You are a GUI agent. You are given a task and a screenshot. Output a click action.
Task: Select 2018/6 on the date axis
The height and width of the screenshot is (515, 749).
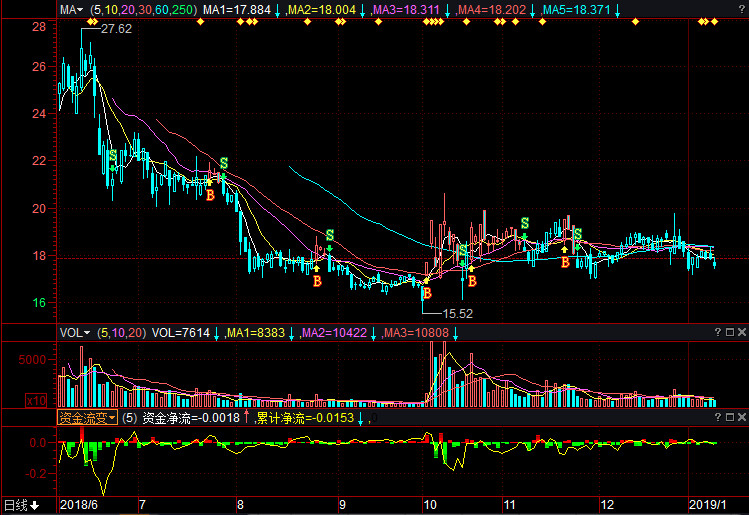pyautogui.click(x=79, y=505)
